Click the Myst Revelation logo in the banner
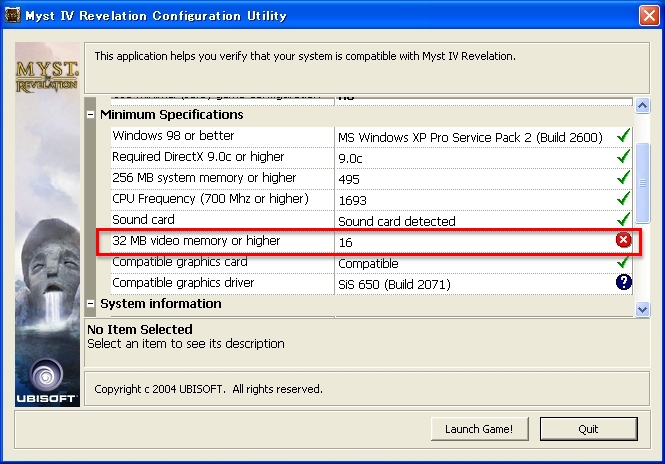The width and height of the screenshot is (665, 464). (x=47, y=76)
